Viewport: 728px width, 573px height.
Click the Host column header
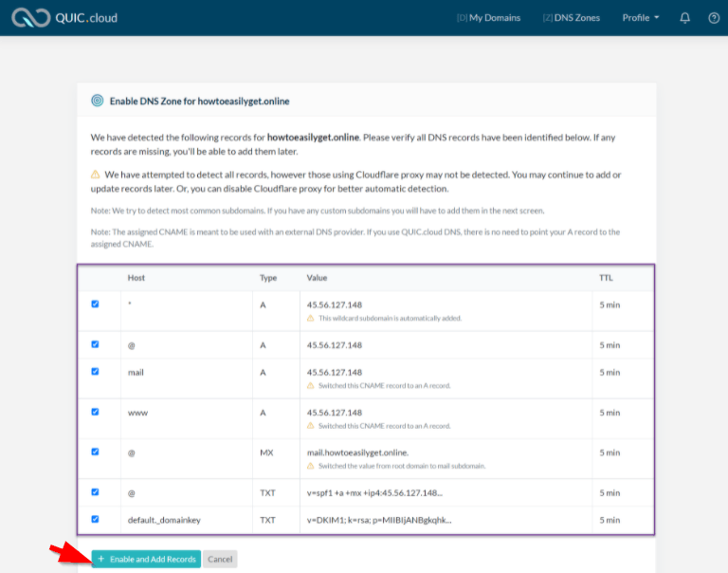pos(136,278)
